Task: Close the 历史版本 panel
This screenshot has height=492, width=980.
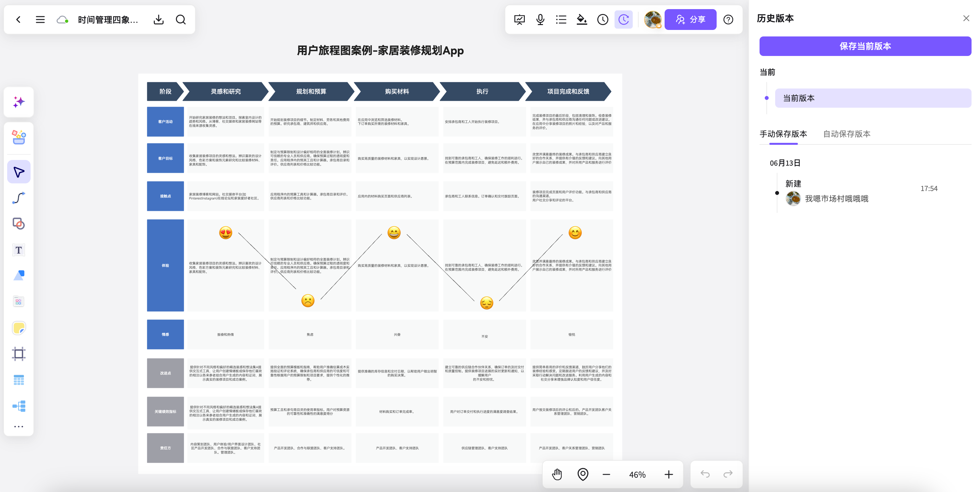Action: click(x=966, y=18)
